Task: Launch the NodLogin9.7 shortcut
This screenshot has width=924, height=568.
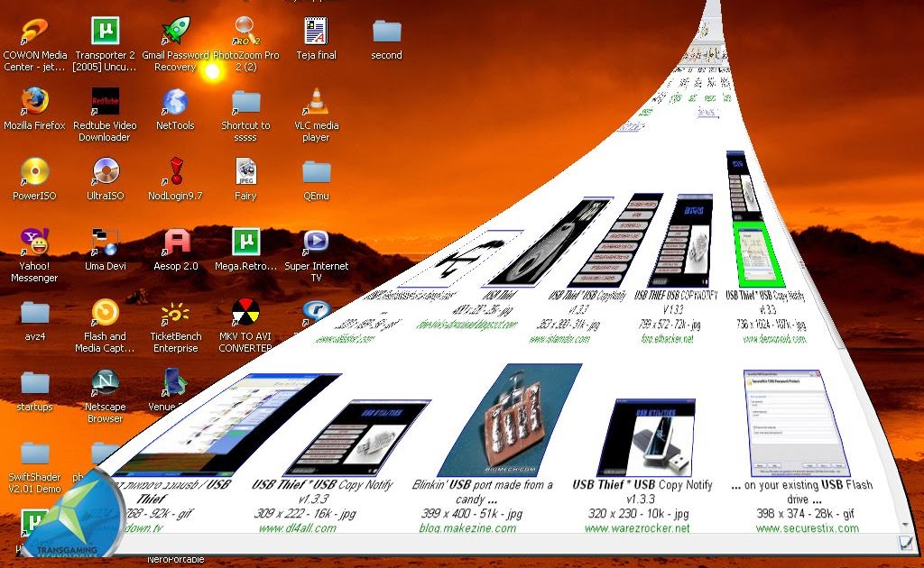Action: click(x=175, y=172)
